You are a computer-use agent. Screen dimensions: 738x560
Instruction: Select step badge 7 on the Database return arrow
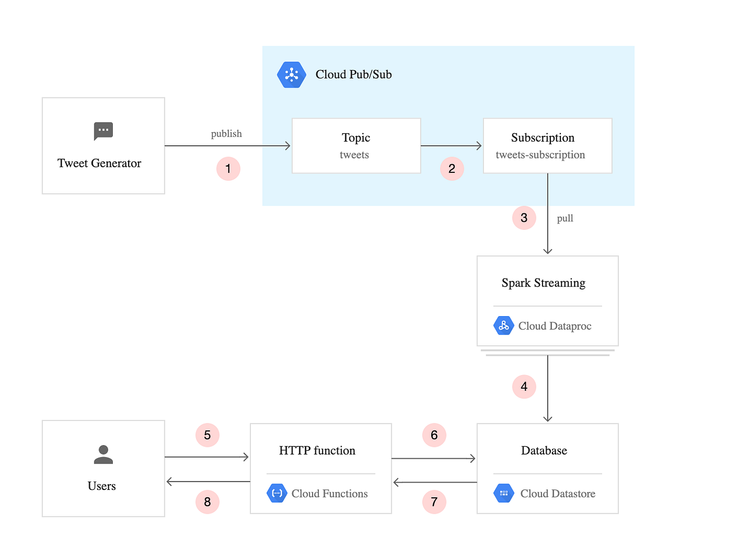coord(434,502)
